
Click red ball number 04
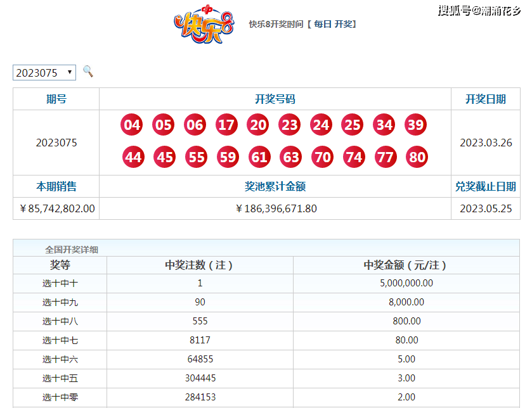click(x=132, y=125)
